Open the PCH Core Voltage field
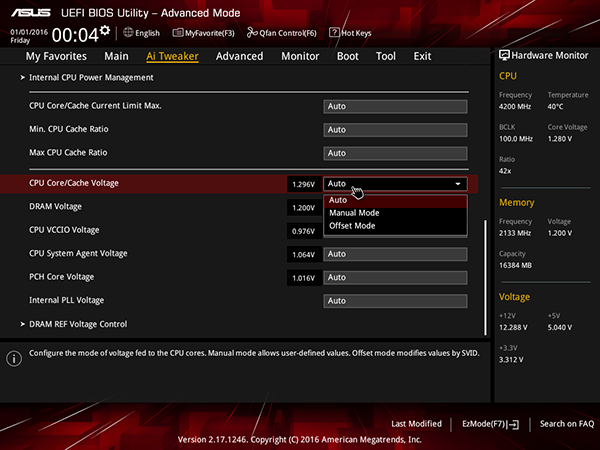 (x=395, y=278)
